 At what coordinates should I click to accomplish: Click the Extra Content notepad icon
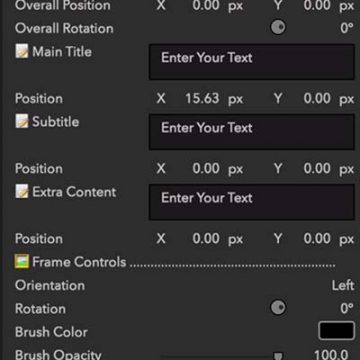22,192
